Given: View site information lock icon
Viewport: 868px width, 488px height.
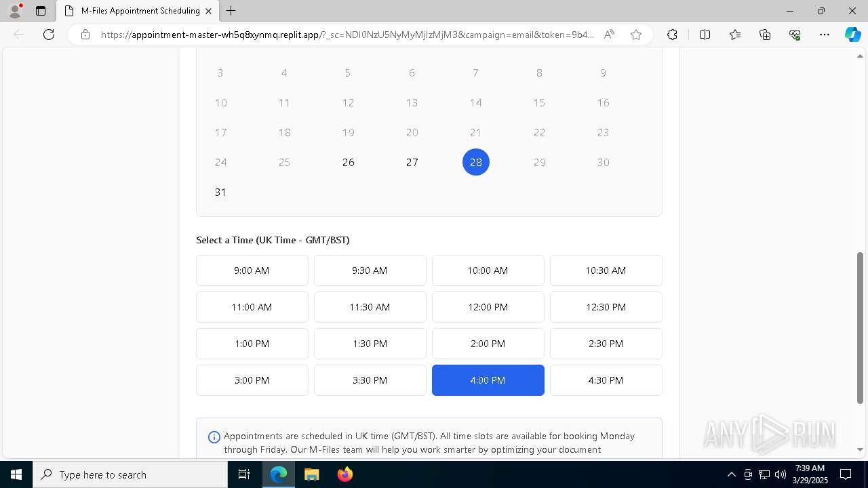Looking at the screenshot, I should pos(85,35).
